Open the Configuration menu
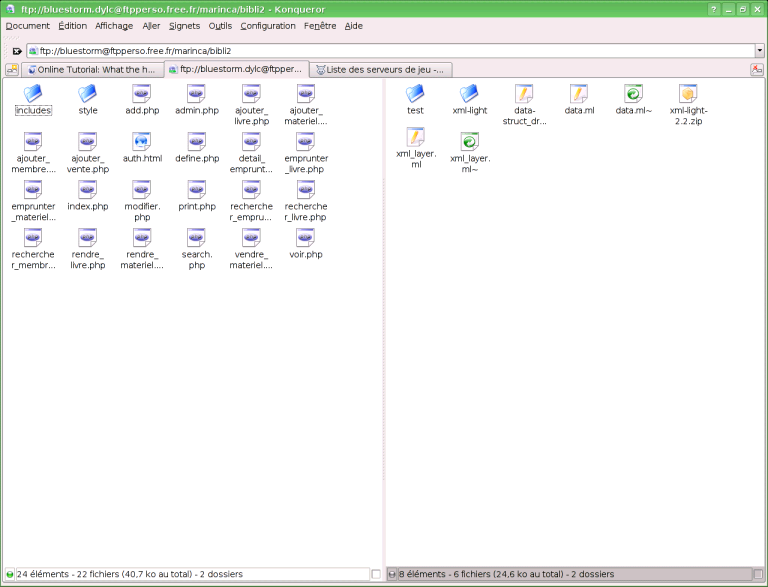 [268, 26]
